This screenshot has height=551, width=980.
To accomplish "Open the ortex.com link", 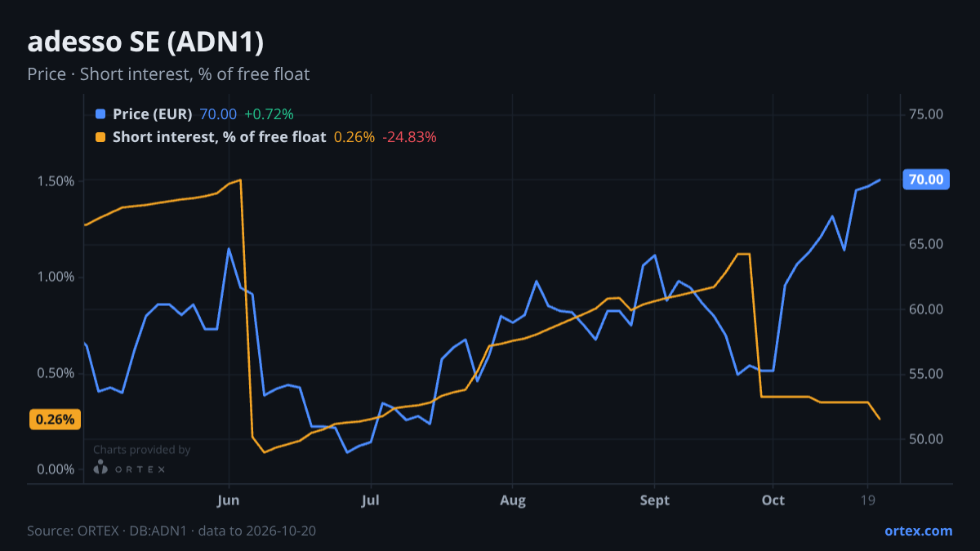I will pos(919,531).
